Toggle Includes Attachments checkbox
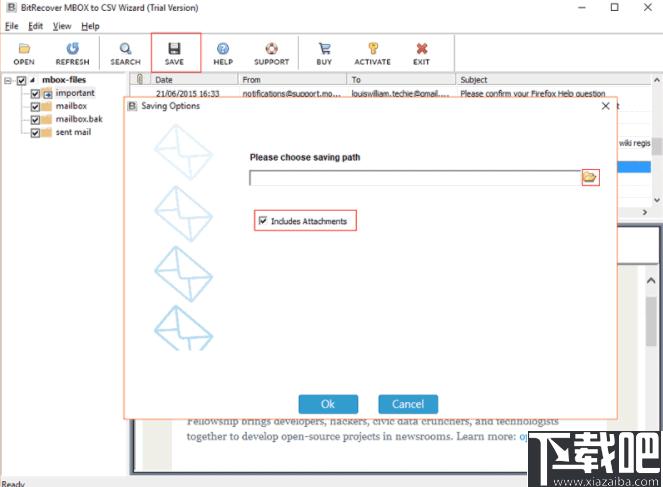 [x=263, y=221]
